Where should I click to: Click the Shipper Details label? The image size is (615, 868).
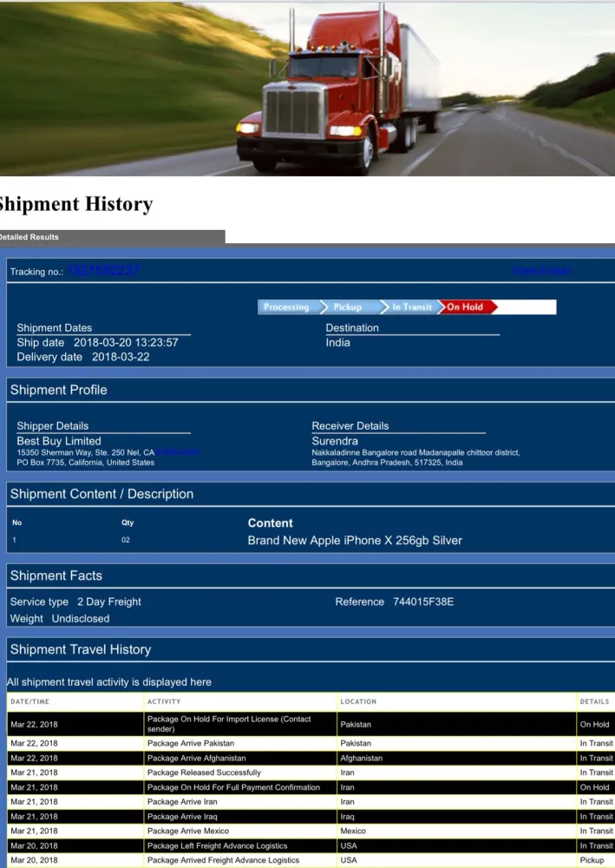coord(53,425)
